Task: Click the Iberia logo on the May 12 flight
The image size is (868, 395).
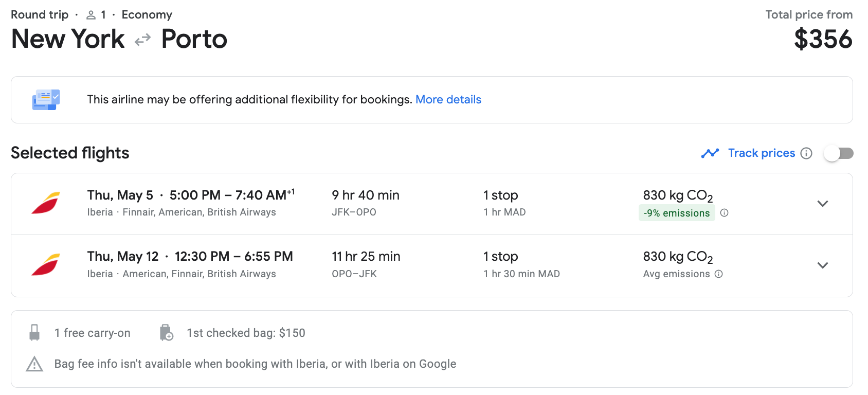Action: [46, 265]
